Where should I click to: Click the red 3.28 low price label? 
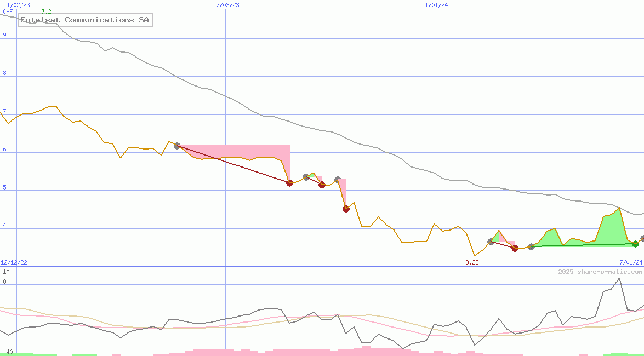(472, 263)
